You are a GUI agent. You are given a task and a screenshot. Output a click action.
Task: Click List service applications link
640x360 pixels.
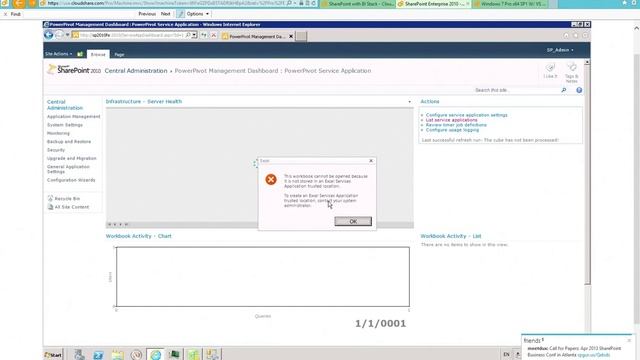451,120
